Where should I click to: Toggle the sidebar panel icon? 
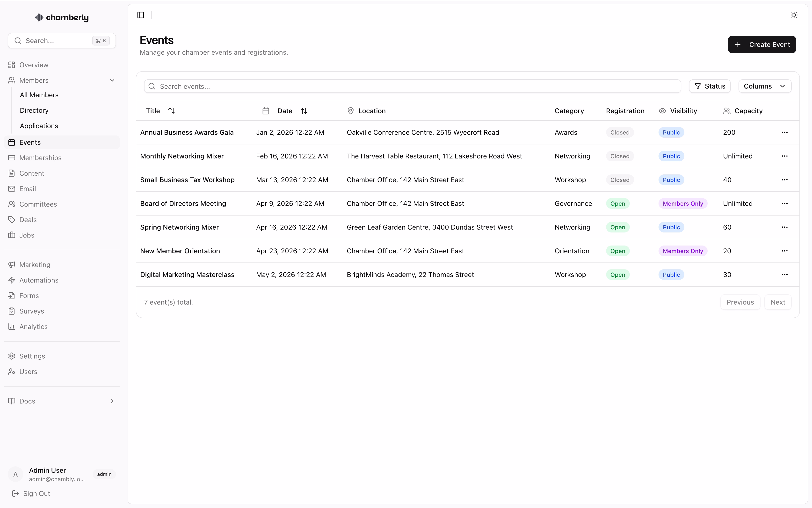tap(141, 15)
